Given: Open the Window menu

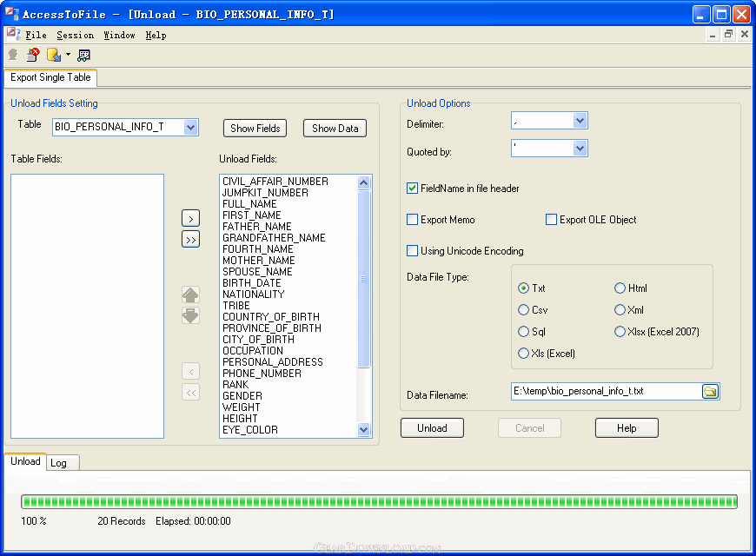Looking at the screenshot, I should [119, 36].
